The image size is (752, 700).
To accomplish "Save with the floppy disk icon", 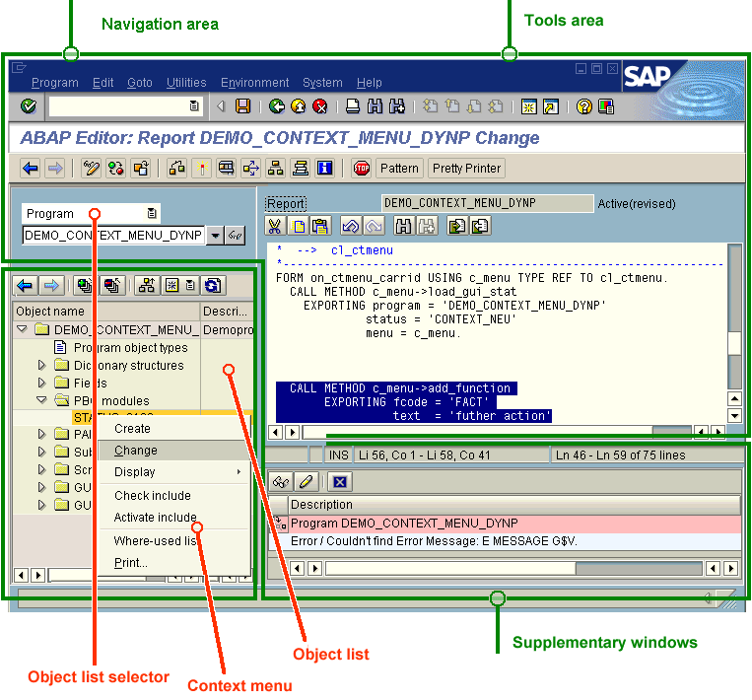I will coord(242,106).
